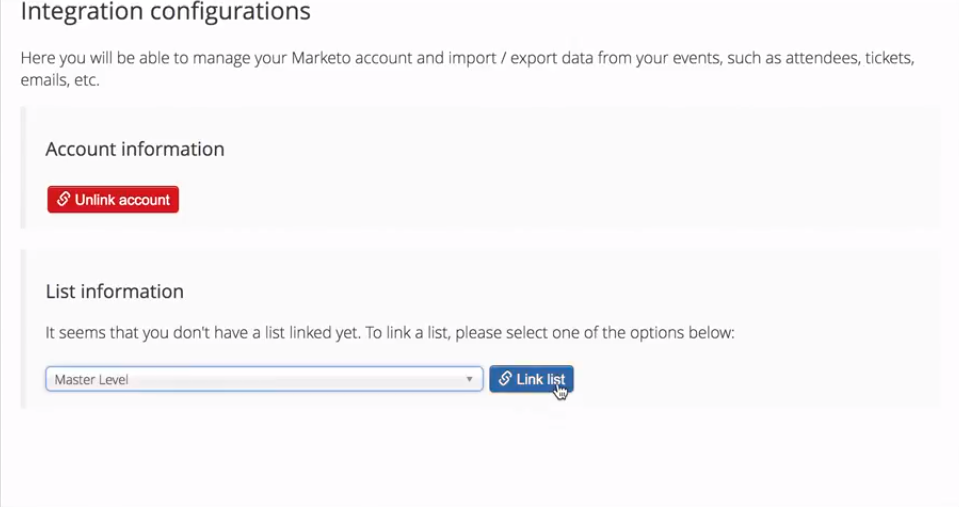Unlink the Marketo account

113,199
